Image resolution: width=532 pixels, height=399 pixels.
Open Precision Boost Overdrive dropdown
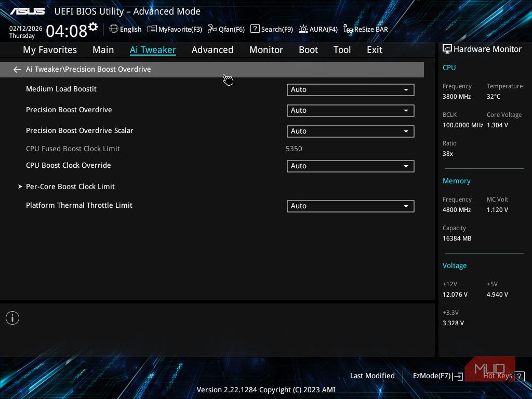coord(351,110)
